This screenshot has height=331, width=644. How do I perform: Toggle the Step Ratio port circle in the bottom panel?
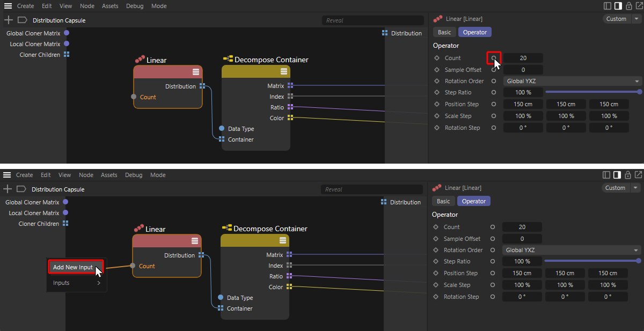493,261
